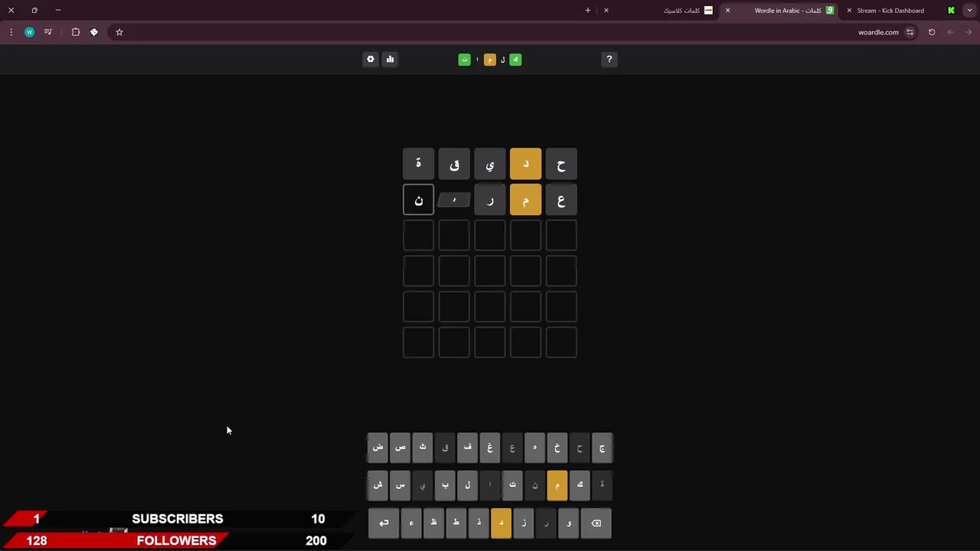Viewport: 980px width, 551px height.
Task: Submit the guess with the enter key
Action: click(384, 523)
